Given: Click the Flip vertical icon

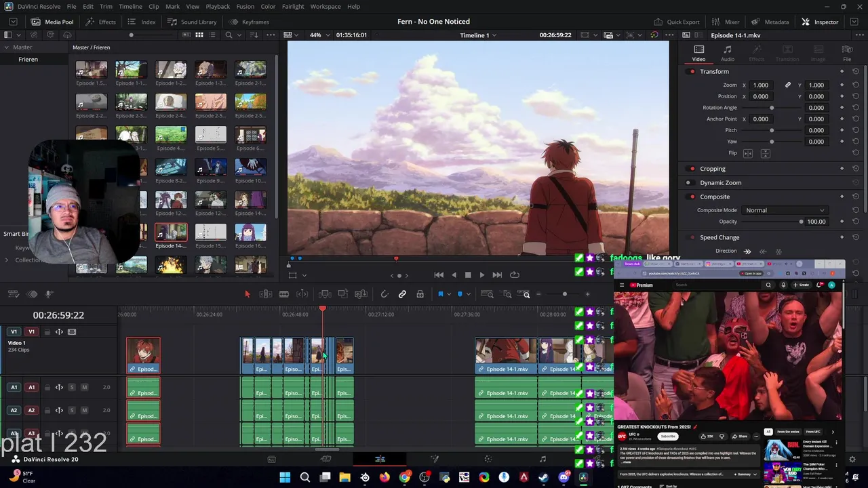Looking at the screenshot, I should click(x=765, y=153).
